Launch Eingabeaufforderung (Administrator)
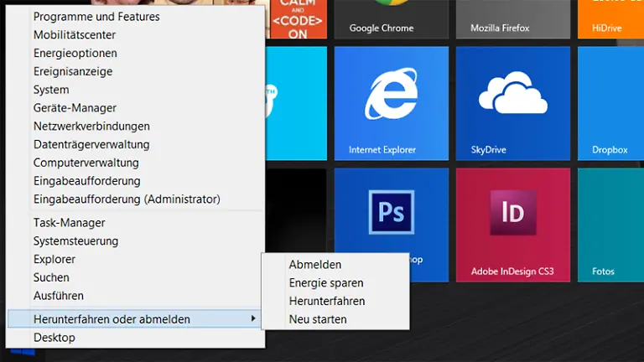 [x=127, y=199]
